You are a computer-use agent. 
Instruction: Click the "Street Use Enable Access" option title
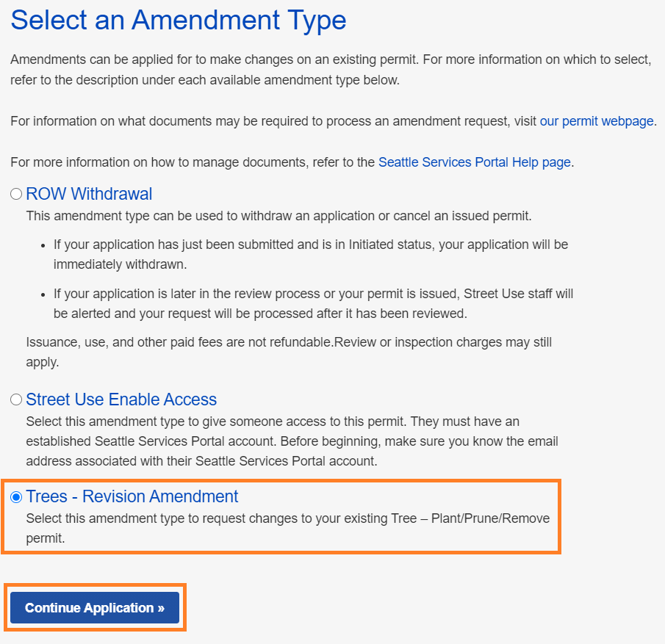click(x=121, y=399)
